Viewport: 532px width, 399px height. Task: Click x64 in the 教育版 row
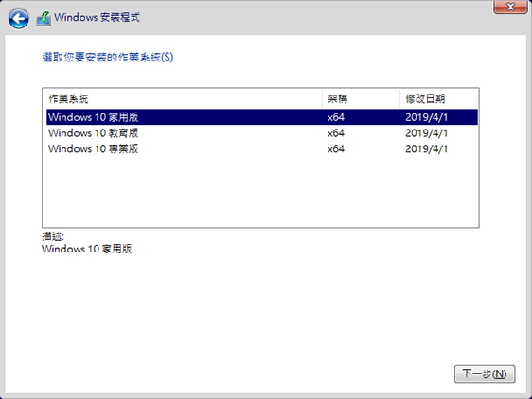(336, 133)
